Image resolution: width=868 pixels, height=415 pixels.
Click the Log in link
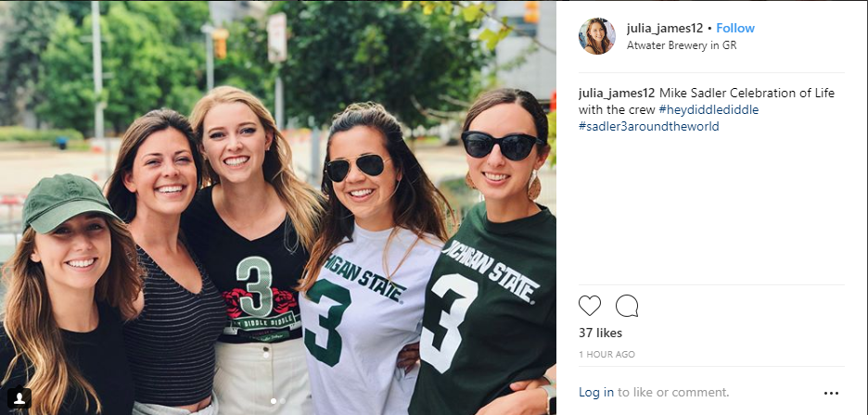coord(596,393)
